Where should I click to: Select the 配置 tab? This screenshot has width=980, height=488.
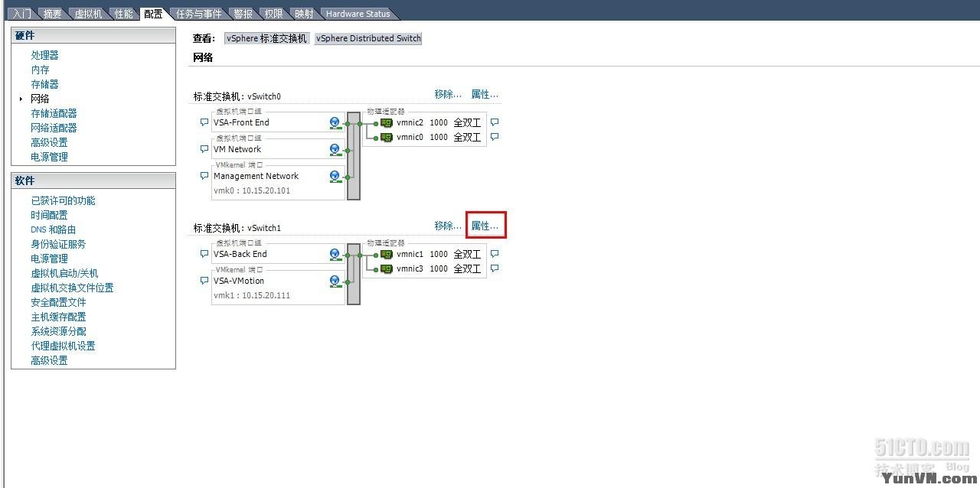click(153, 14)
